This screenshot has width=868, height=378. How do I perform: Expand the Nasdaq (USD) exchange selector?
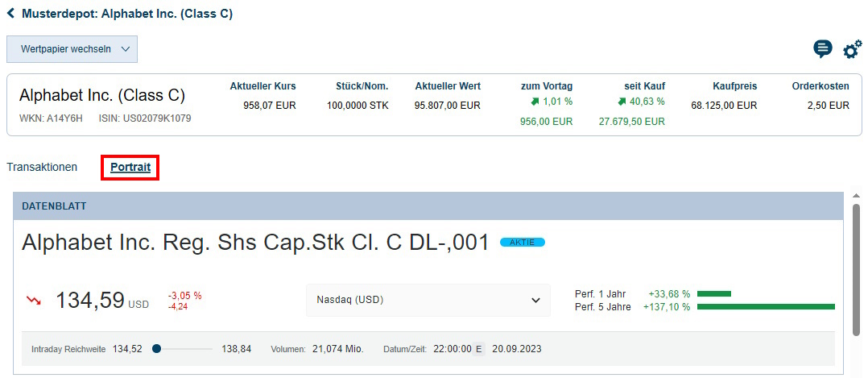[428, 300]
